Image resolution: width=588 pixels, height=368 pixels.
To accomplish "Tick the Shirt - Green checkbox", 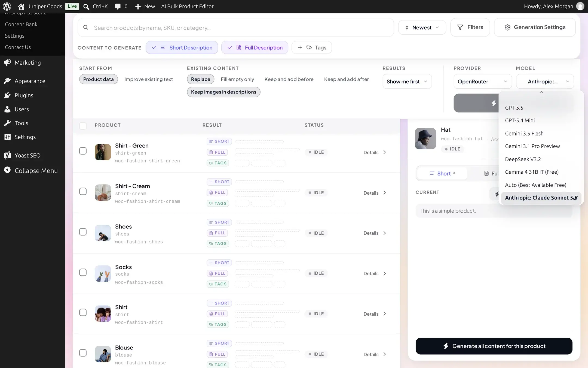I will [83, 151].
